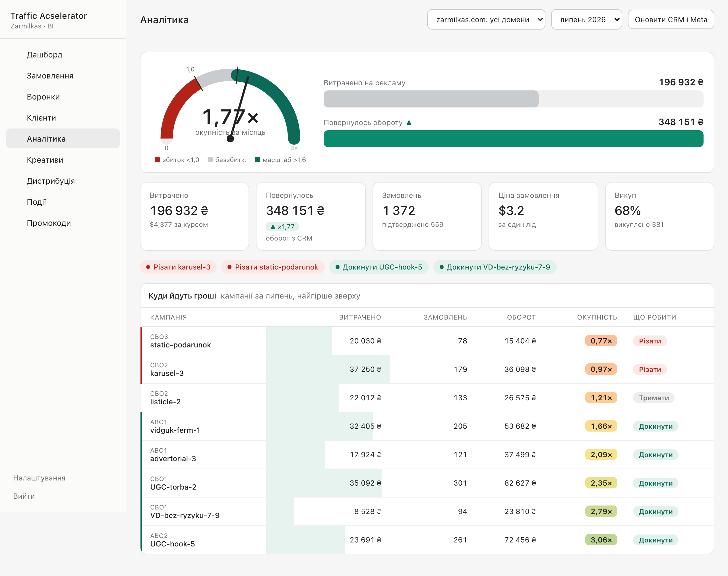Click the red dot on Різати karusel-3 chip
Image resolution: width=728 pixels, height=576 pixels.
(x=148, y=267)
